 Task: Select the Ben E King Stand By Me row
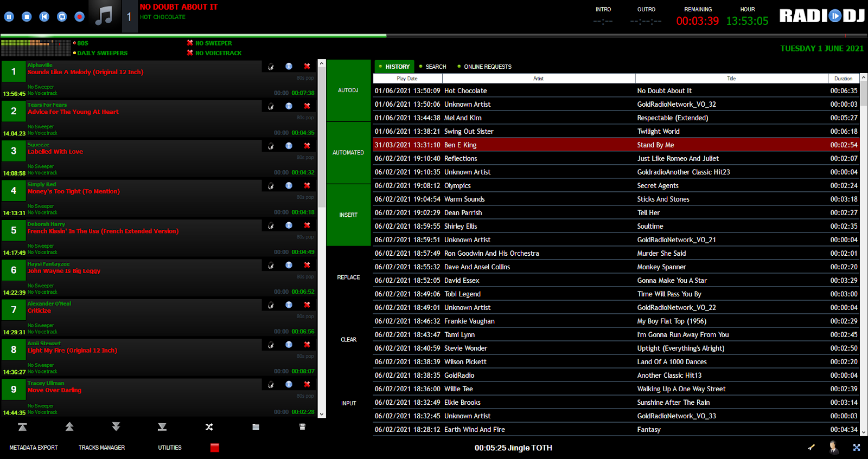(616, 145)
